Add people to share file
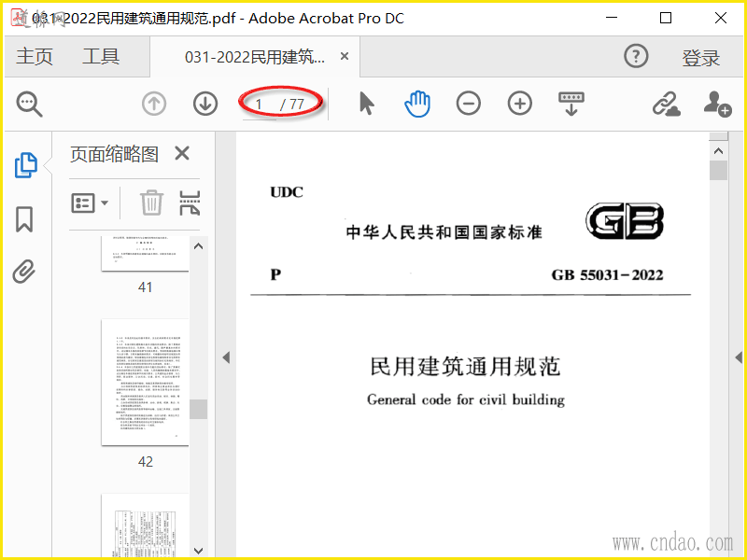 pyautogui.click(x=717, y=104)
